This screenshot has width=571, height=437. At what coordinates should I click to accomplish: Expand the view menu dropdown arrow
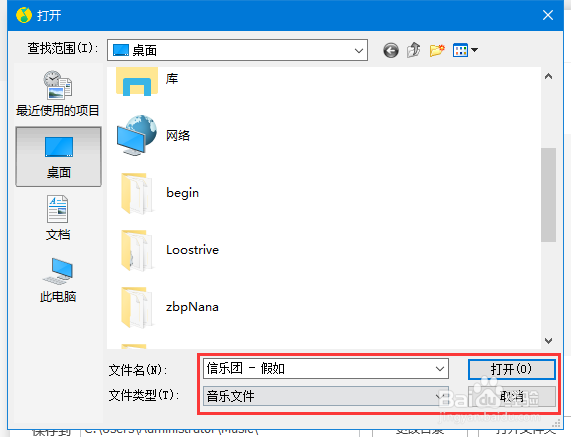tap(474, 50)
